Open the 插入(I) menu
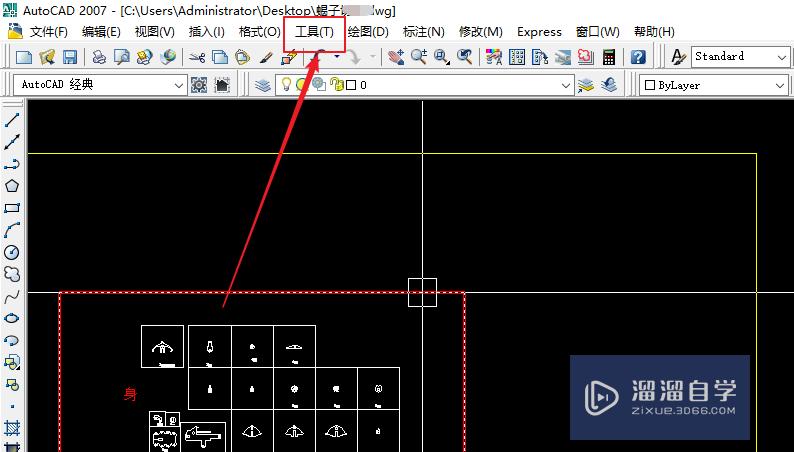This screenshot has width=794, height=452. [x=207, y=32]
